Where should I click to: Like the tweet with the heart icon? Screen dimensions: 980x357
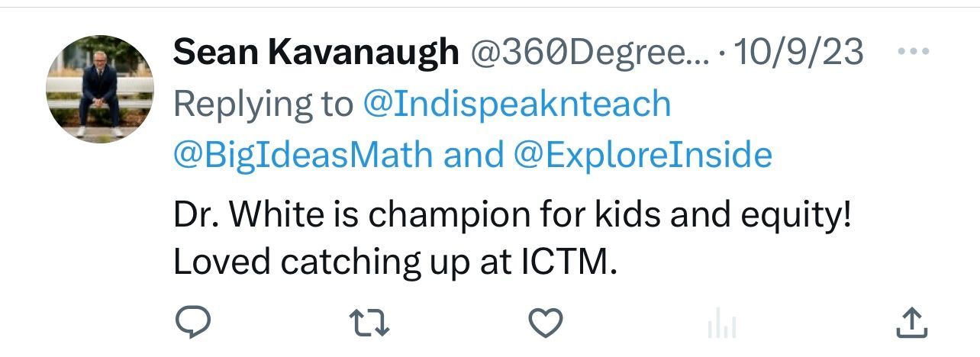546,323
